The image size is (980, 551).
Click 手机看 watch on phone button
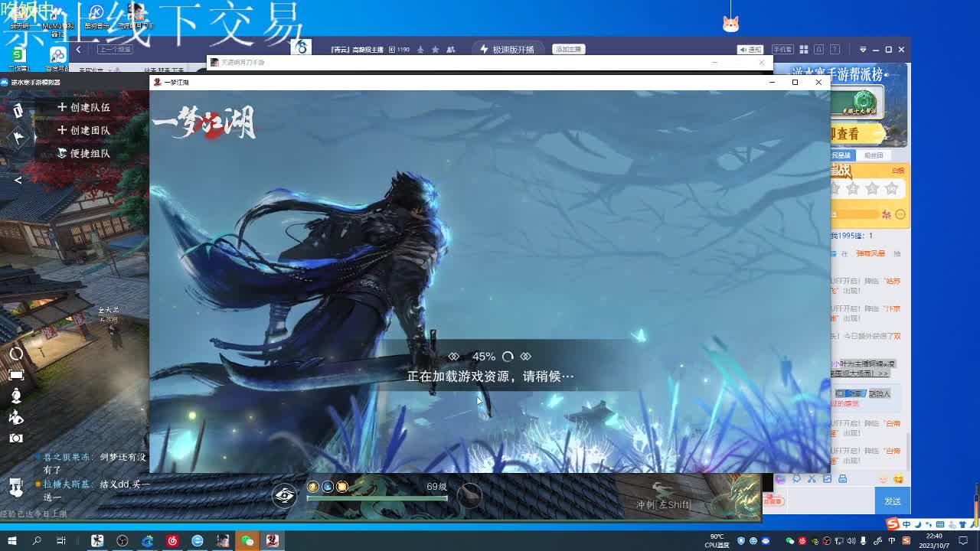pyautogui.click(x=782, y=50)
